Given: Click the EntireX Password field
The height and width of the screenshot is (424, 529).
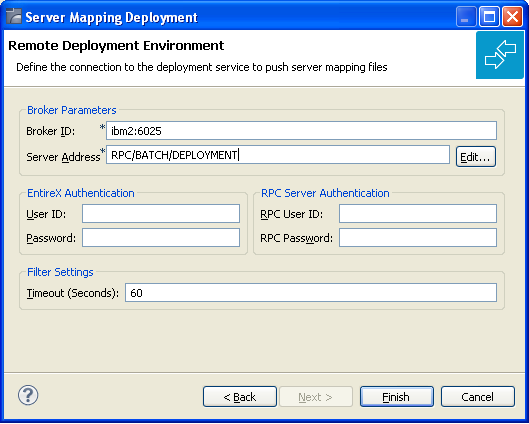Looking at the screenshot, I should pyautogui.click(x=161, y=237).
